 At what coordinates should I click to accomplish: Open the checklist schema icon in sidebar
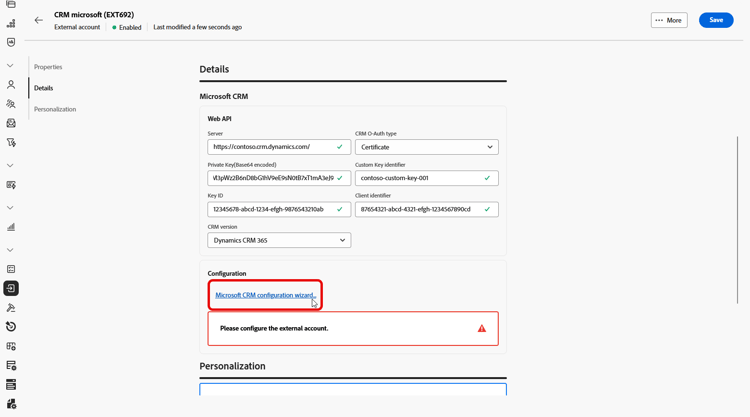(x=11, y=269)
